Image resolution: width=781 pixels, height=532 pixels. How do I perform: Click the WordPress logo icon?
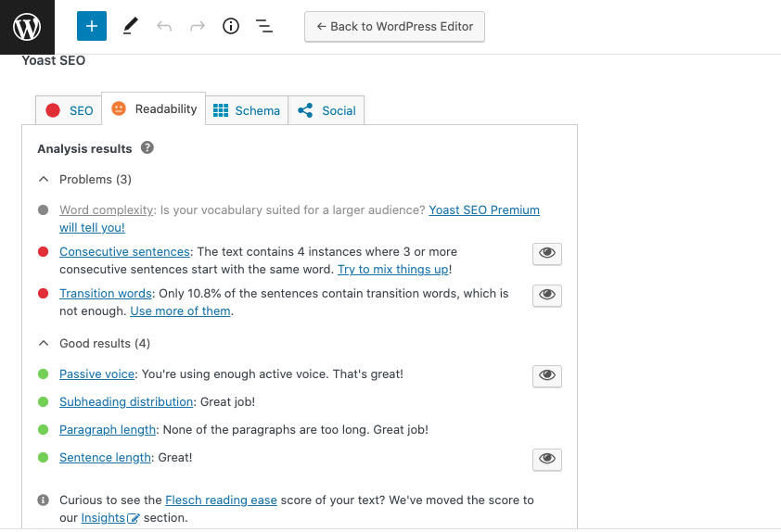pos(27,27)
